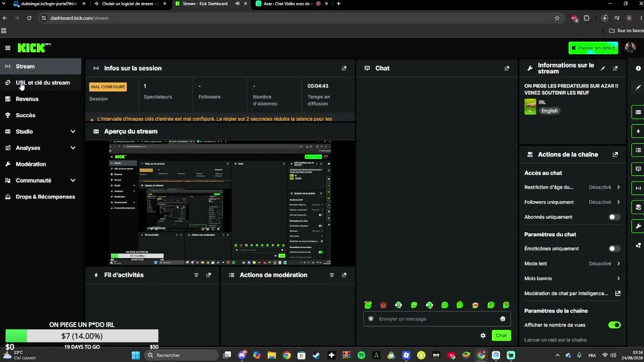
Task: Bookmark this page with the star icon
Action: click(557, 18)
